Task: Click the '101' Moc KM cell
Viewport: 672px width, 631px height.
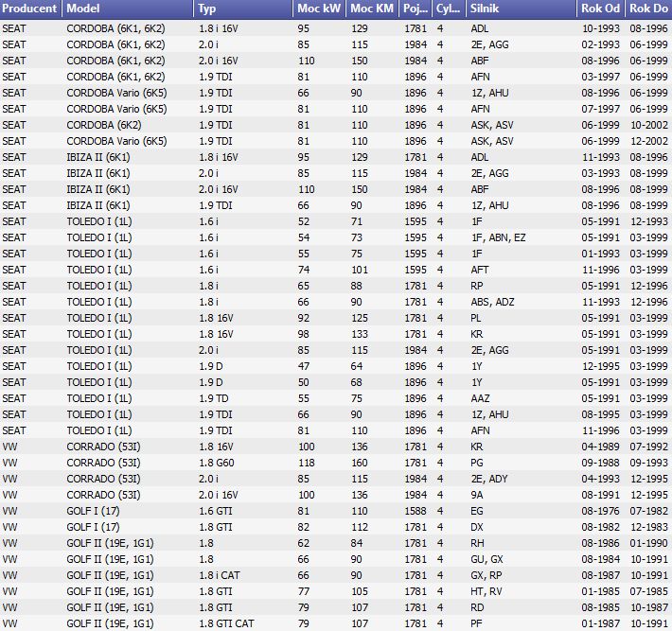Action: [x=359, y=270]
